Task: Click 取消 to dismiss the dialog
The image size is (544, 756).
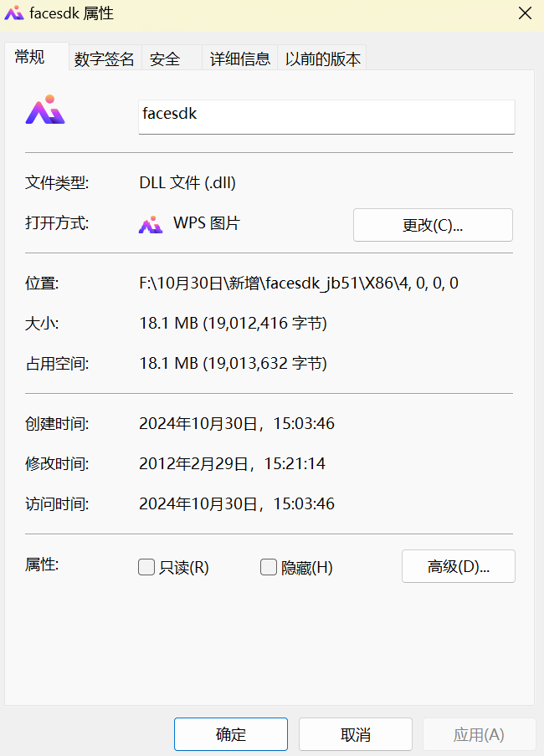Action: (356, 734)
